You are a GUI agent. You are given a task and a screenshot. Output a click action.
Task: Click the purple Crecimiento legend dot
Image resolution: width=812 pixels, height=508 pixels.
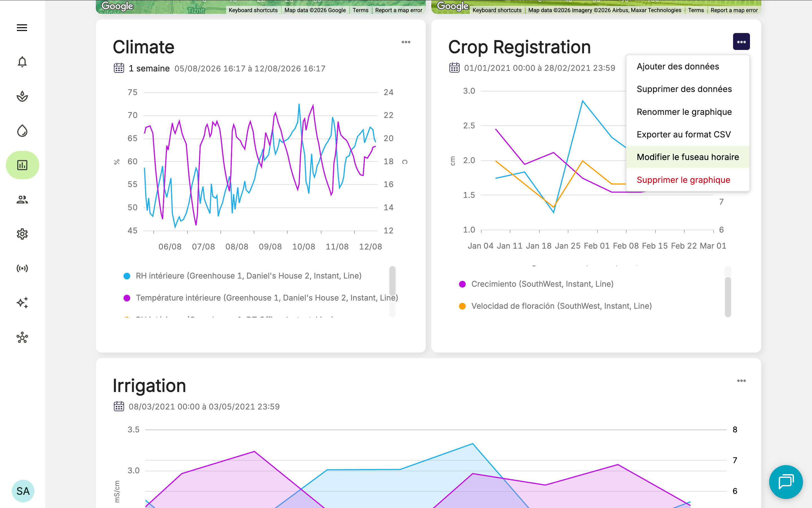tap(462, 284)
